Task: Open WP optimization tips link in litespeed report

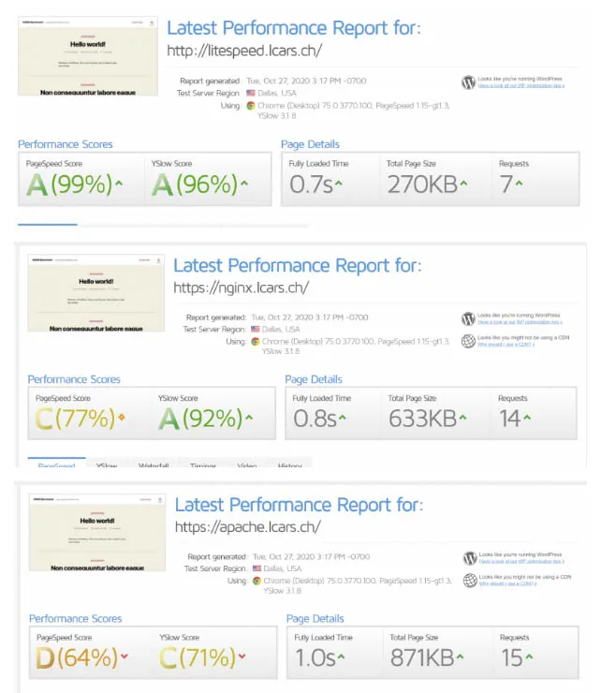Action: pyautogui.click(x=521, y=86)
